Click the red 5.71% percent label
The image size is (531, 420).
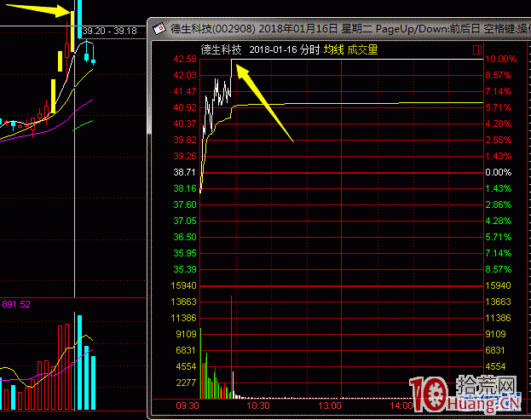(x=498, y=107)
